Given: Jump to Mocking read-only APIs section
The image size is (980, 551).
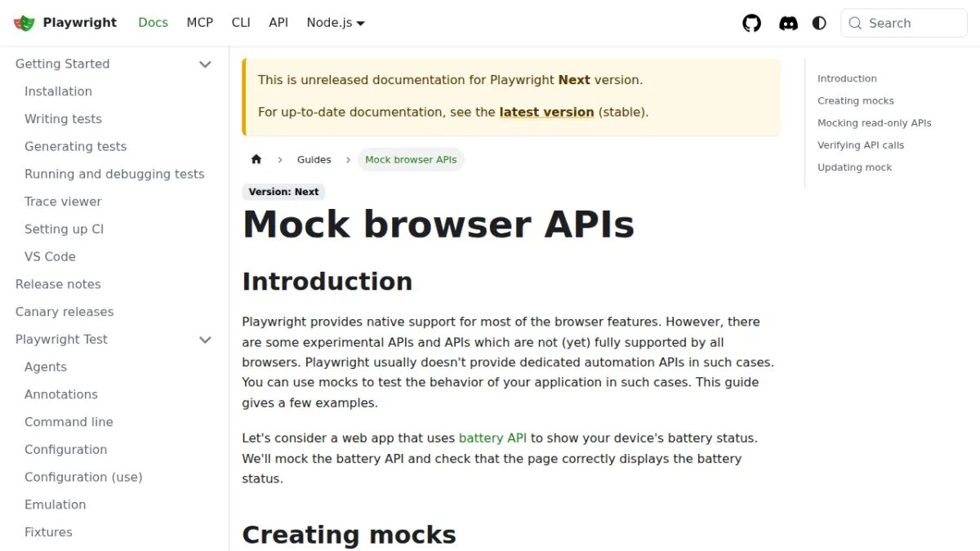Looking at the screenshot, I should pos(874,122).
